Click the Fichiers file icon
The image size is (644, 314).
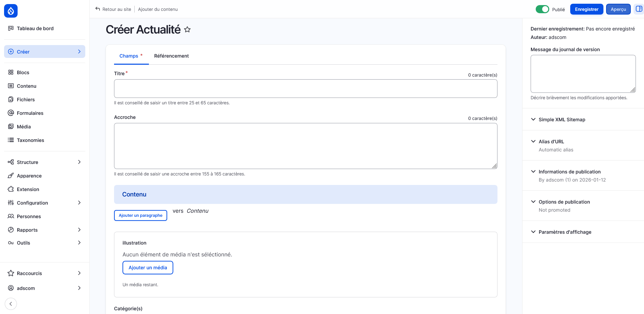click(x=10, y=99)
